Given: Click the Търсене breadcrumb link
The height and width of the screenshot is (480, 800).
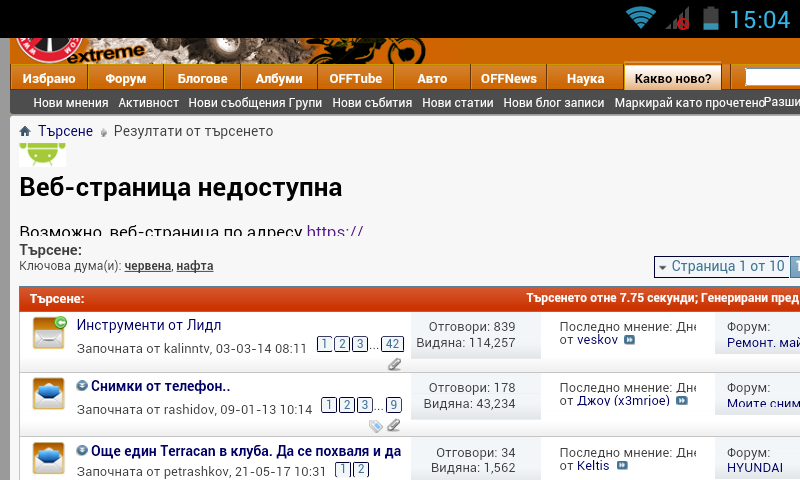Looking at the screenshot, I should [x=65, y=131].
